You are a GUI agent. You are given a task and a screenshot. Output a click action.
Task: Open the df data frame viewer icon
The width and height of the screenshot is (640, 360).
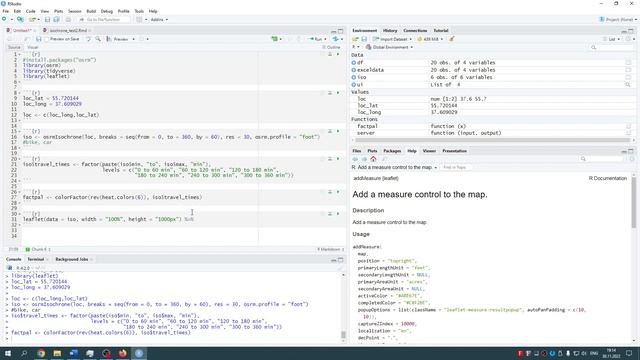click(628, 62)
